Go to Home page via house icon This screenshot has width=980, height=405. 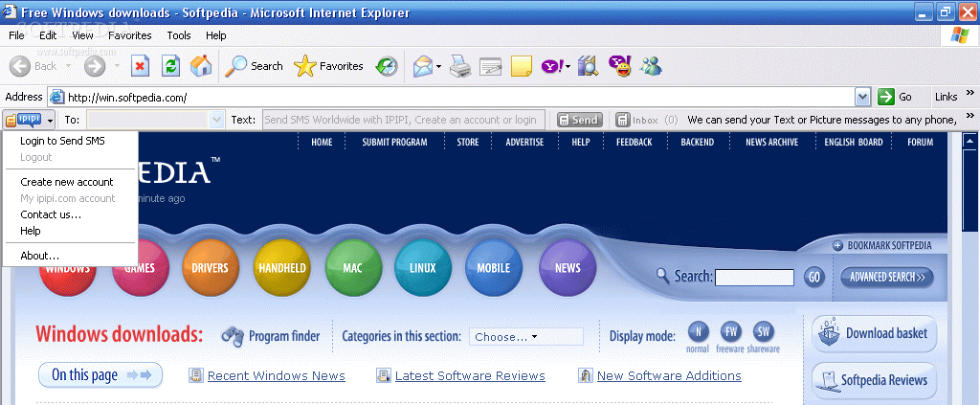[x=201, y=66]
